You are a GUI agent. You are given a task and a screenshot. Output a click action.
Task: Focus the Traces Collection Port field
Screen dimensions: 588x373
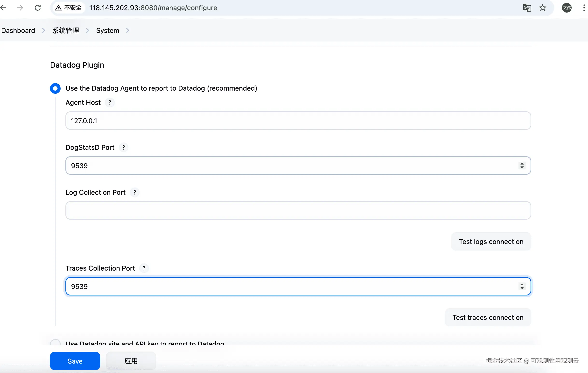click(298, 286)
